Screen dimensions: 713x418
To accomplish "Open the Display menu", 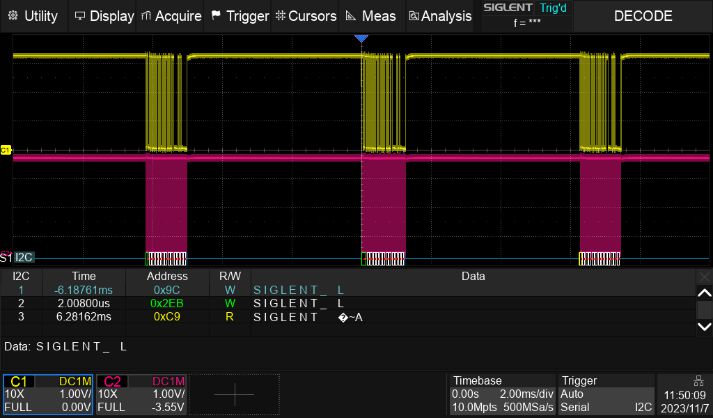I will (103, 16).
